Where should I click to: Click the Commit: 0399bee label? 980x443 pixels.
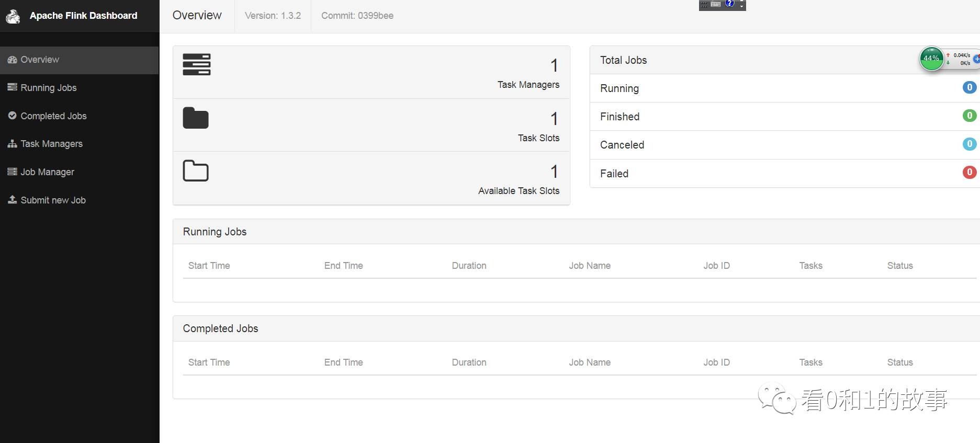click(x=357, y=16)
